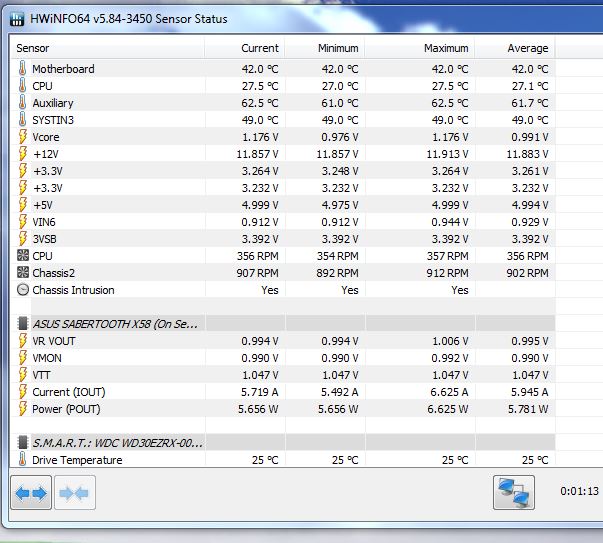Click the 3VSB voltage bolt icon
Viewport: 603px width, 543px height.
click(23, 239)
